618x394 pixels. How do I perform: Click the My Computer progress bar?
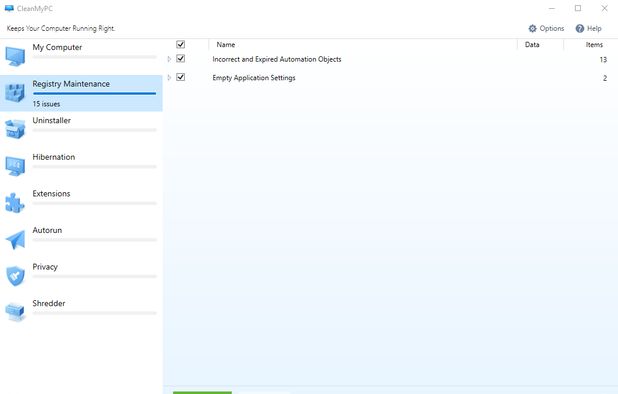pyautogui.click(x=95, y=57)
